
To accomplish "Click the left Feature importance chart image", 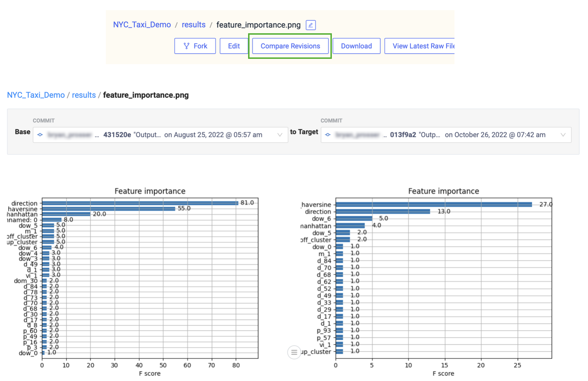I will 133,282.
